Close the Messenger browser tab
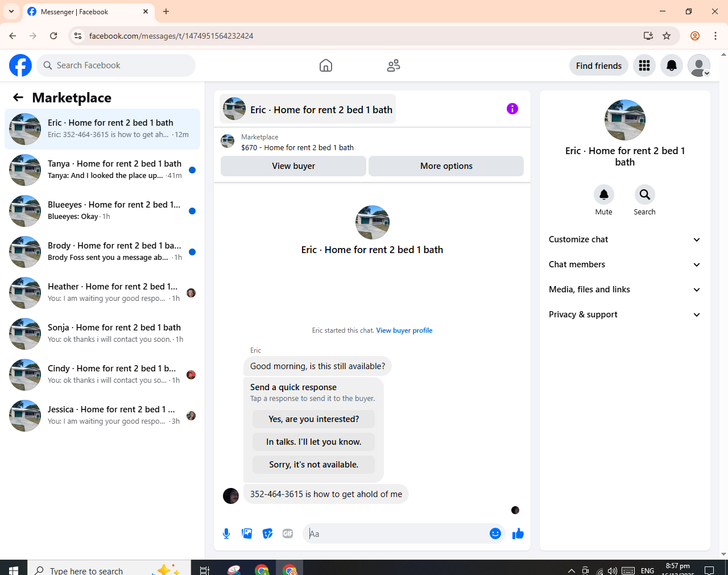Image resolution: width=728 pixels, height=575 pixels. (146, 11)
